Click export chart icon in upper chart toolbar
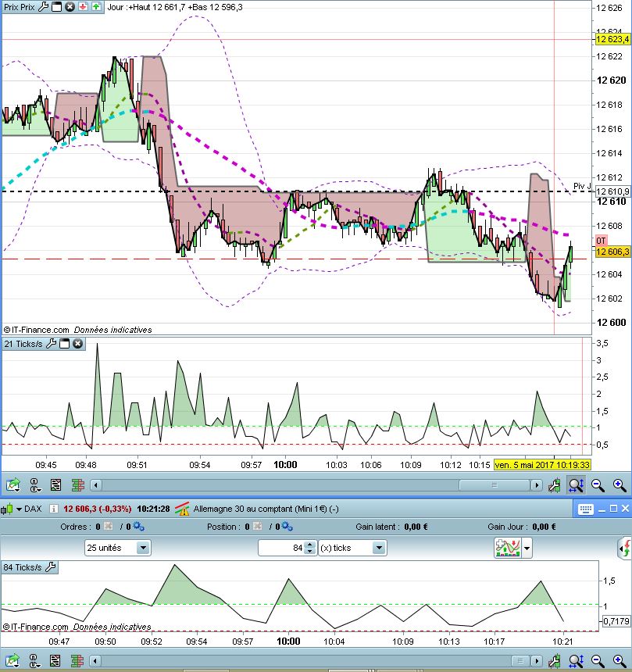The width and height of the screenshot is (632, 672). point(12,484)
